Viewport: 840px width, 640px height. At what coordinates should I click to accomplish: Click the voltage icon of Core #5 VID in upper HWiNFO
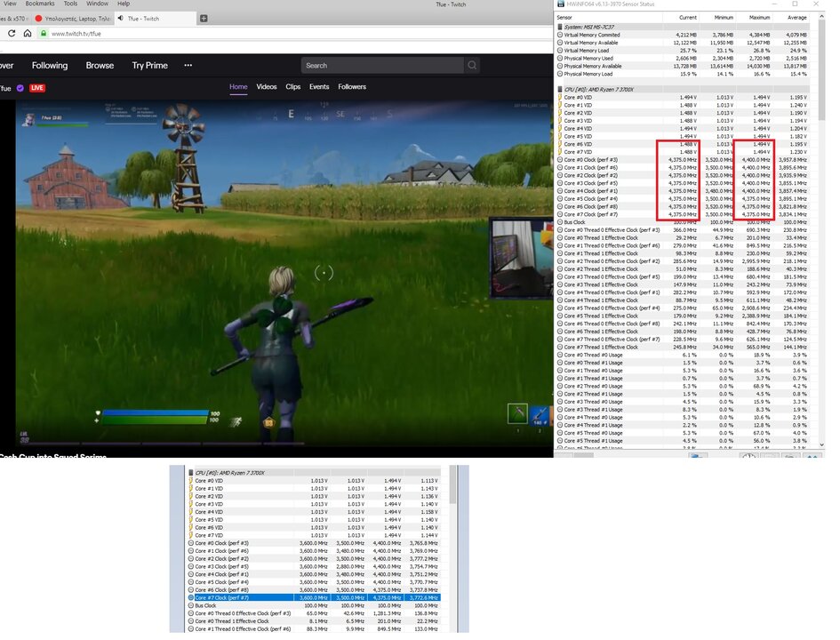pyautogui.click(x=560, y=137)
